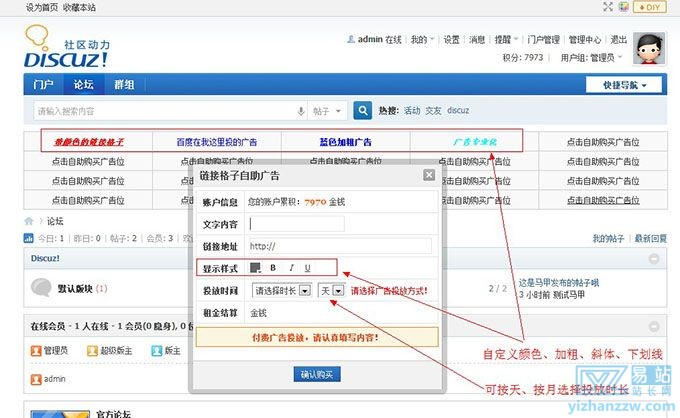Click the blue search magnifier button

coord(363,110)
